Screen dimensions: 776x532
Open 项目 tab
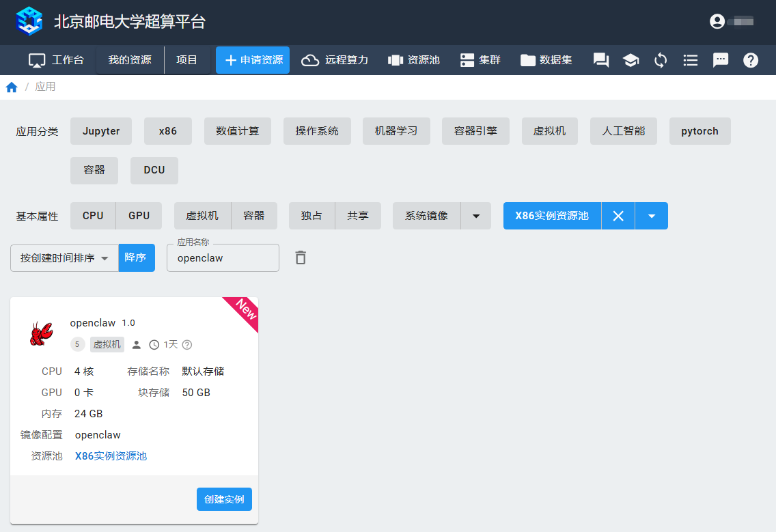point(187,60)
